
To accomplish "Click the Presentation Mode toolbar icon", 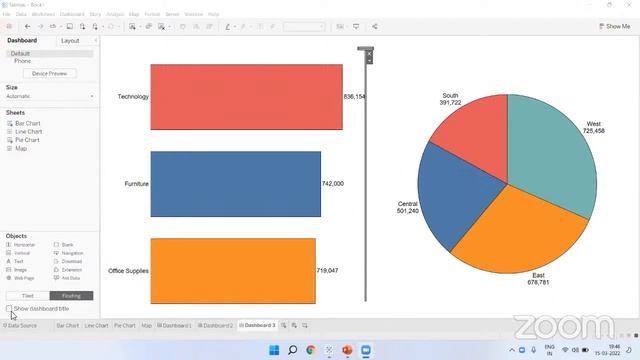I will (x=356, y=27).
